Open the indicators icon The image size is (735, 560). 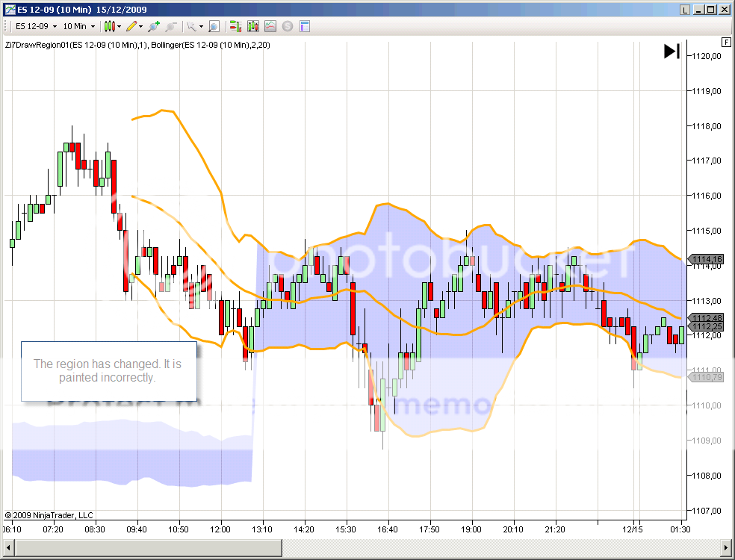point(270,26)
